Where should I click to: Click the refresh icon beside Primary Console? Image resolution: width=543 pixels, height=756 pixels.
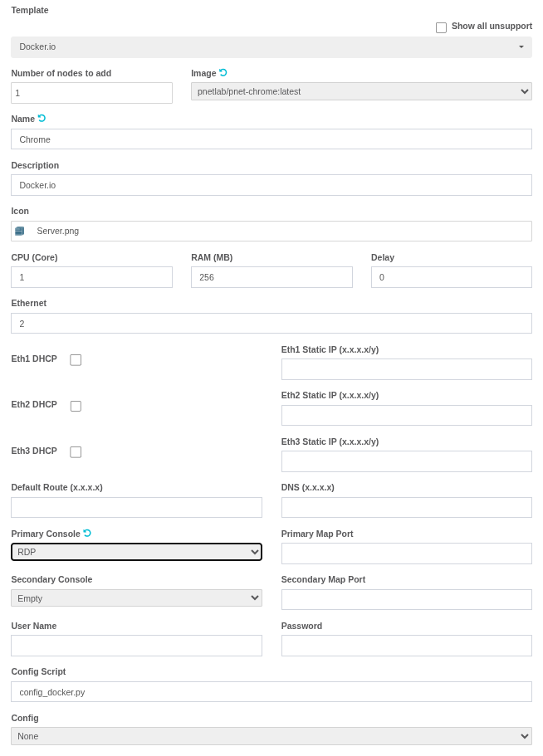click(x=87, y=534)
